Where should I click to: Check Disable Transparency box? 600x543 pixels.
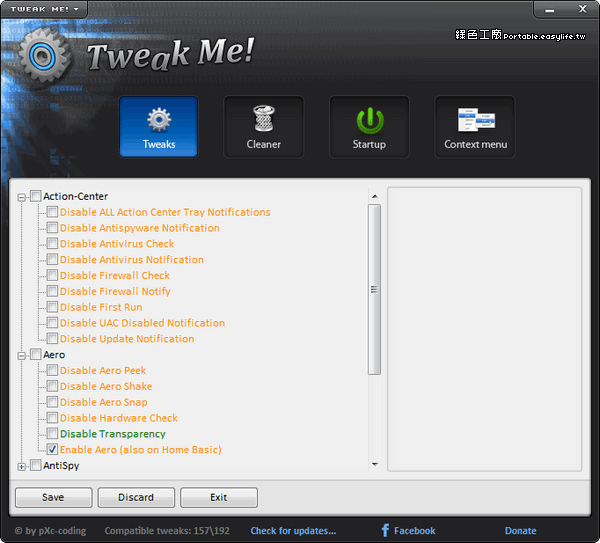coord(52,434)
